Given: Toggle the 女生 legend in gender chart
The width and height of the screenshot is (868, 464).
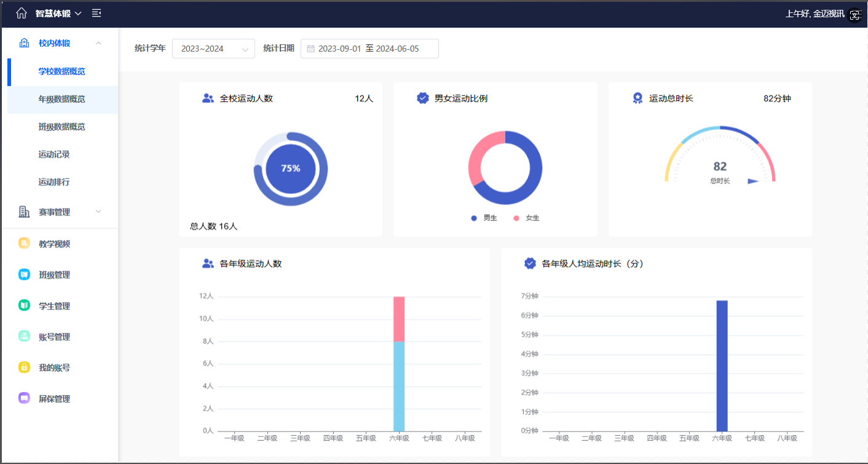Looking at the screenshot, I should (526, 218).
